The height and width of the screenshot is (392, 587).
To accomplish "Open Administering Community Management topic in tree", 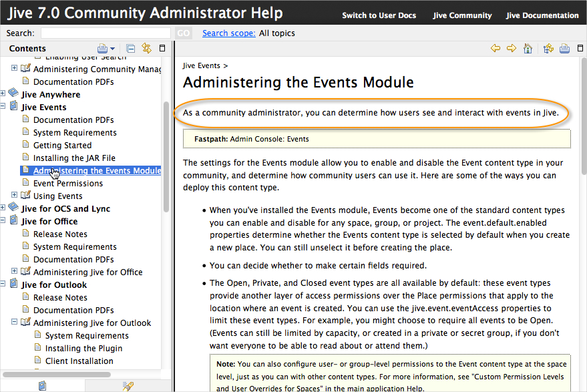I will (97, 69).
